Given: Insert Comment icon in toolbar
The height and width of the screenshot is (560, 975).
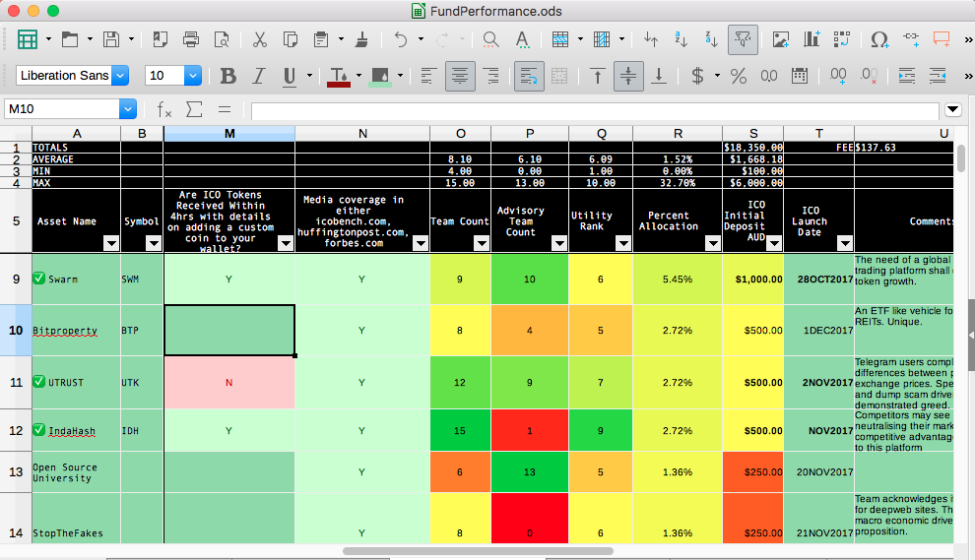Looking at the screenshot, I should (x=942, y=39).
